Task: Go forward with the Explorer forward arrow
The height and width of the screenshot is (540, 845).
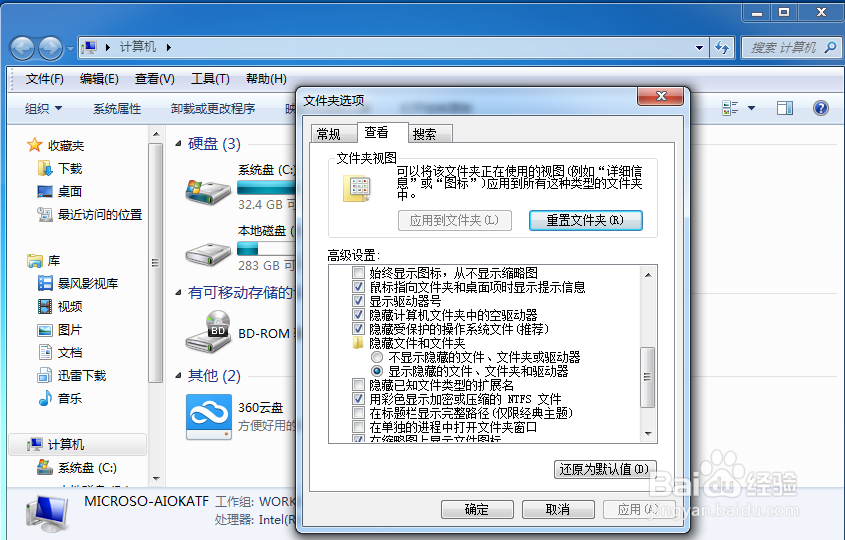Action: coord(50,48)
